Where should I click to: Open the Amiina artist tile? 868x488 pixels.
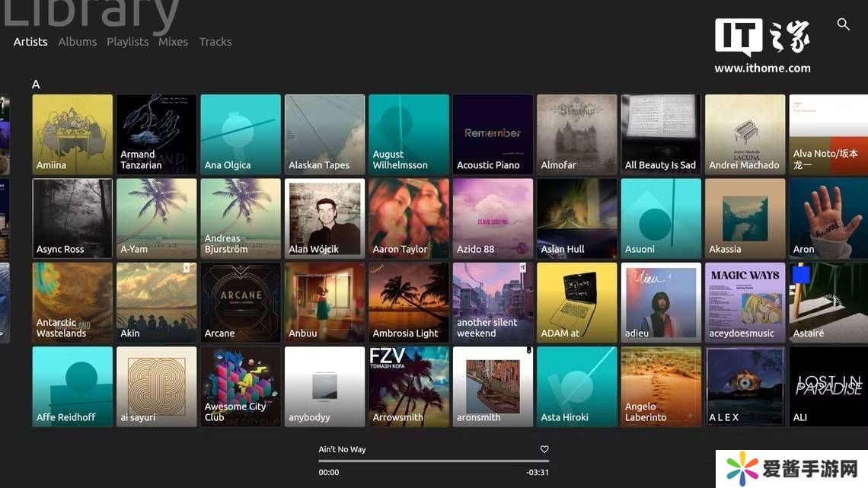(72, 134)
